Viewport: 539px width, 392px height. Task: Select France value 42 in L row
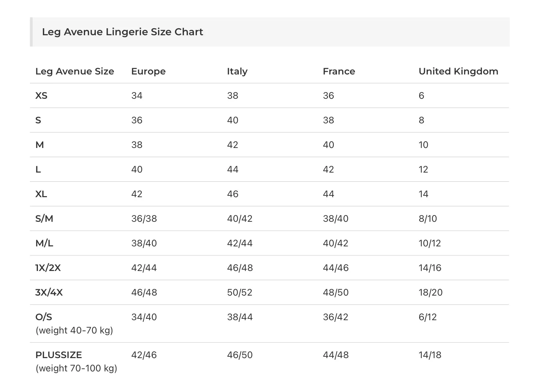pyautogui.click(x=328, y=170)
